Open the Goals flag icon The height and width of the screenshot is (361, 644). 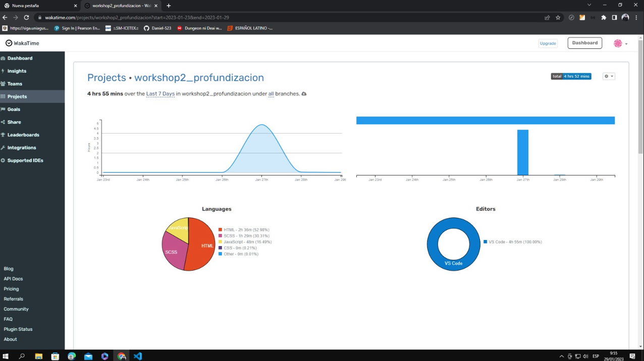click(x=4, y=109)
